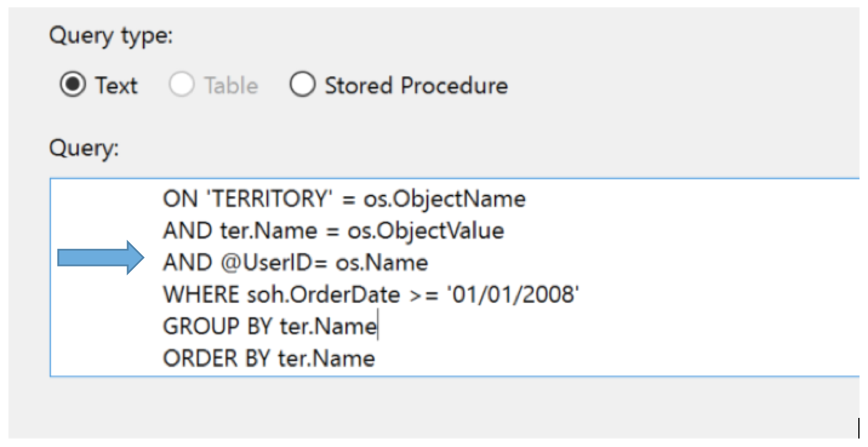
Task: Place cursor in the GROUP BY ter.Name line
Action: (x=270, y=326)
